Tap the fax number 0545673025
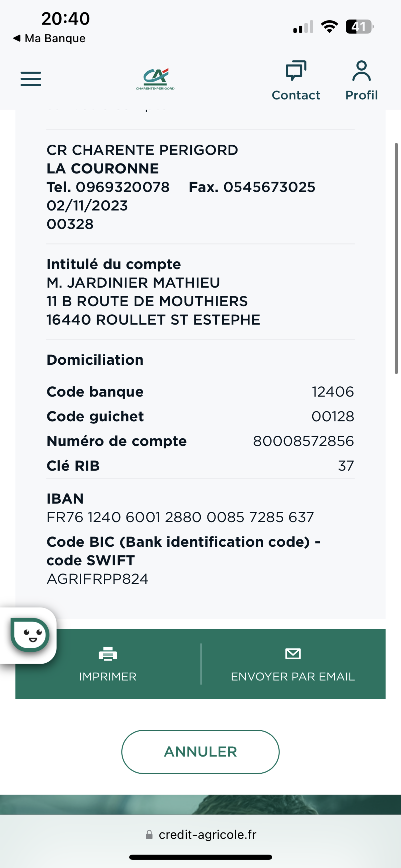401x868 pixels. pyautogui.click(x=269, y=187)
